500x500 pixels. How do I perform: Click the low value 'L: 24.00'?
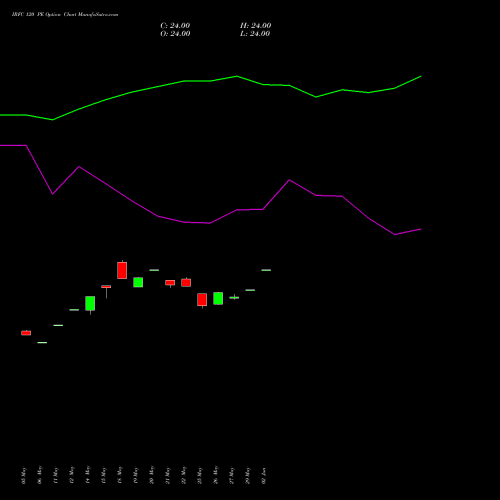(255, 34)
